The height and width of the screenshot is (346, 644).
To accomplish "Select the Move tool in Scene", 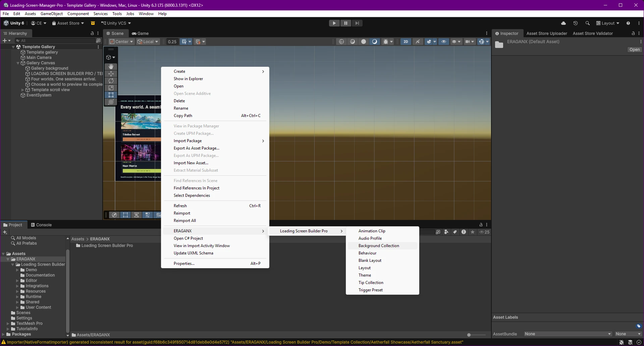I will 111,74.
